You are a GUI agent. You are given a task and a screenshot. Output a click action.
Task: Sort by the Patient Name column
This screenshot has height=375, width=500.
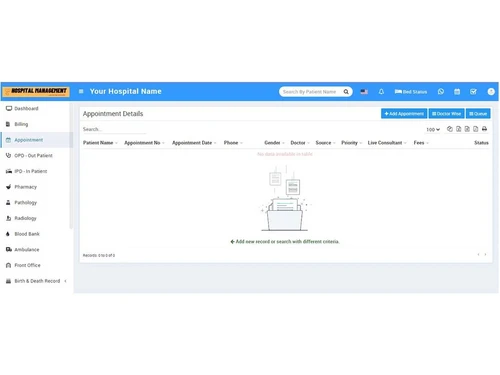tap(98, 143)
